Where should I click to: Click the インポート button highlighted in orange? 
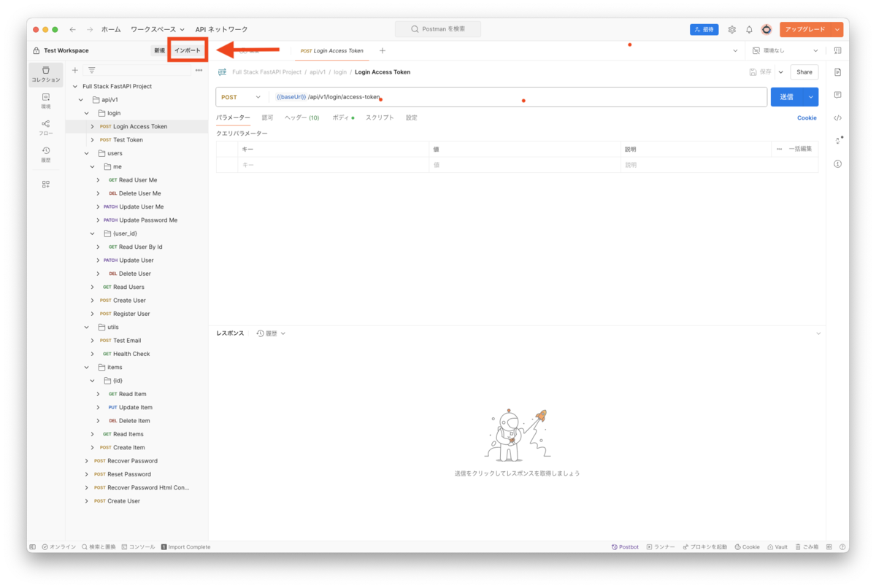tap(187, 50)
